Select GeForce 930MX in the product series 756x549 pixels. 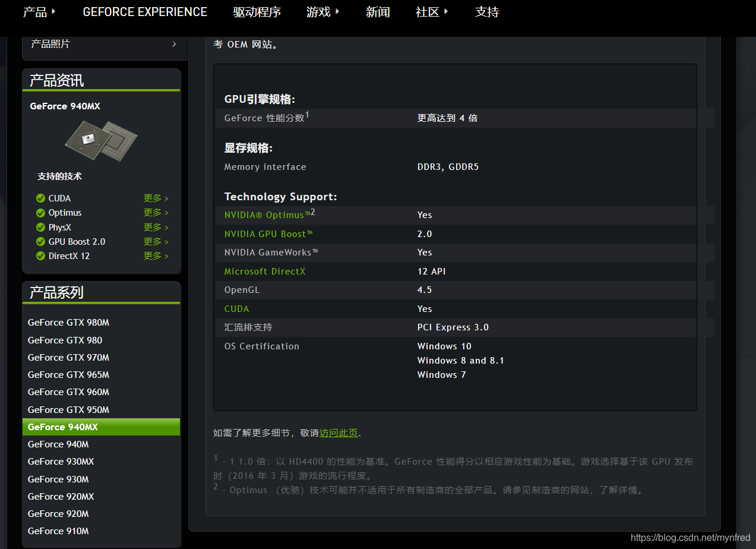pos(61,462)
